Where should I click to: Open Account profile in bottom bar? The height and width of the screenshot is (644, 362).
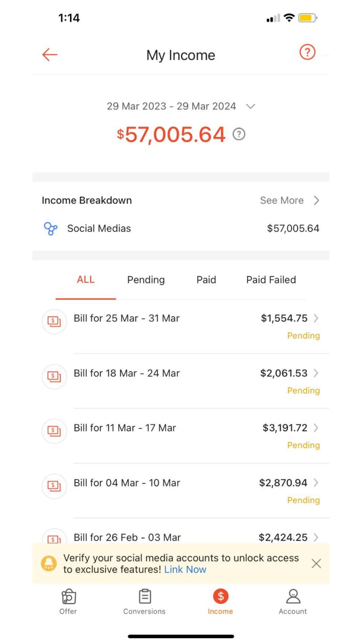pos(293,602)
